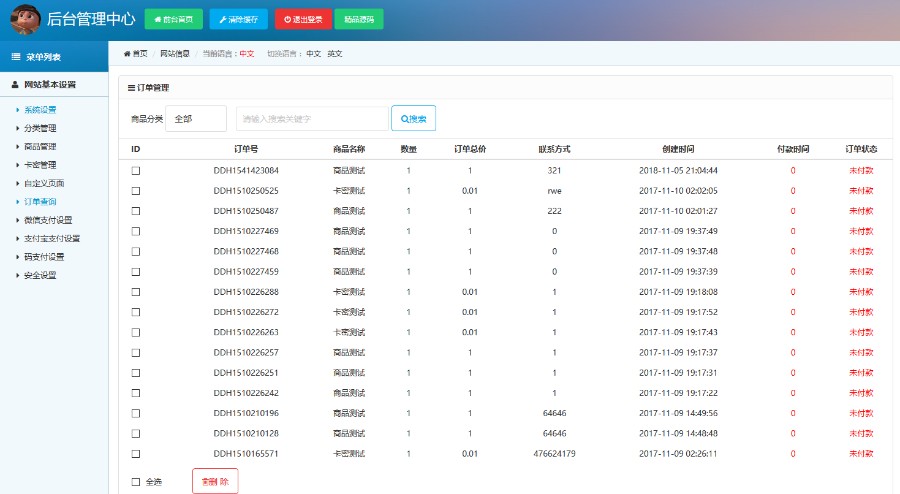Viewport: 900px width, 494px height.
Task: Expand 系统设置 in the sidebar
Action: pyautogui.click(x=40, y=110)
